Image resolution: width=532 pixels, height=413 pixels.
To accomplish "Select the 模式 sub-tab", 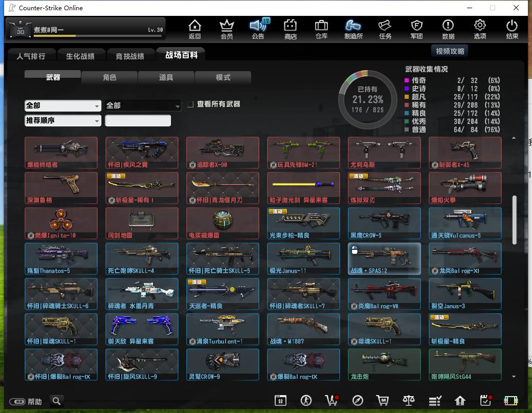I will click(223, 77).
